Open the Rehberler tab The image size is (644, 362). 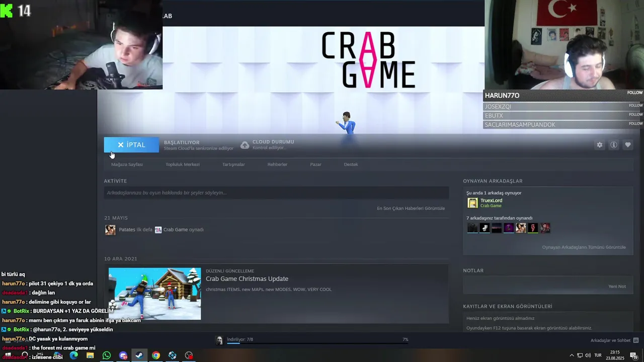pyautogui.click(x=277, y=164)
